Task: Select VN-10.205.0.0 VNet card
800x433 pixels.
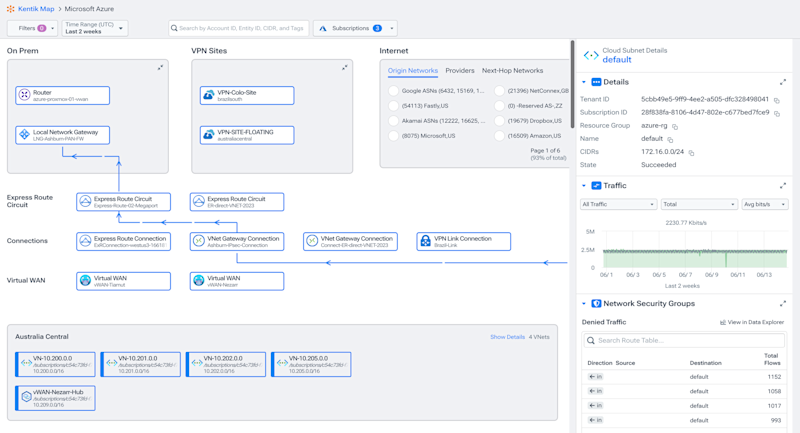Action: point(311,364)
